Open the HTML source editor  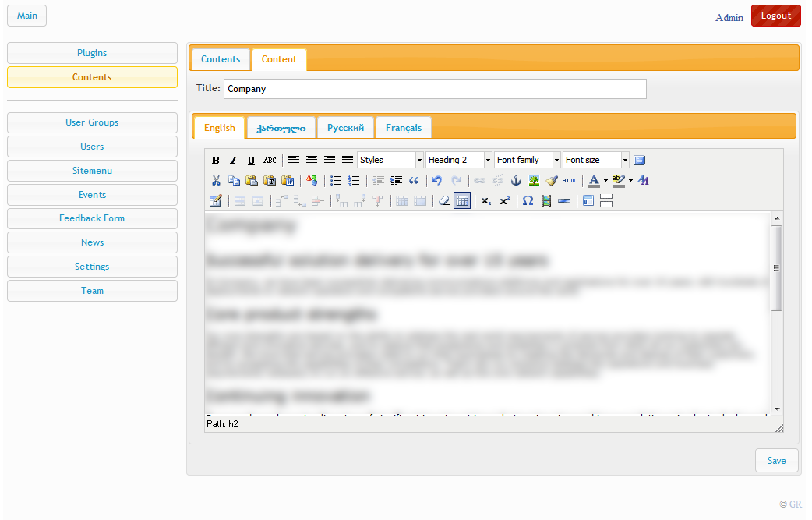(570, 181)
